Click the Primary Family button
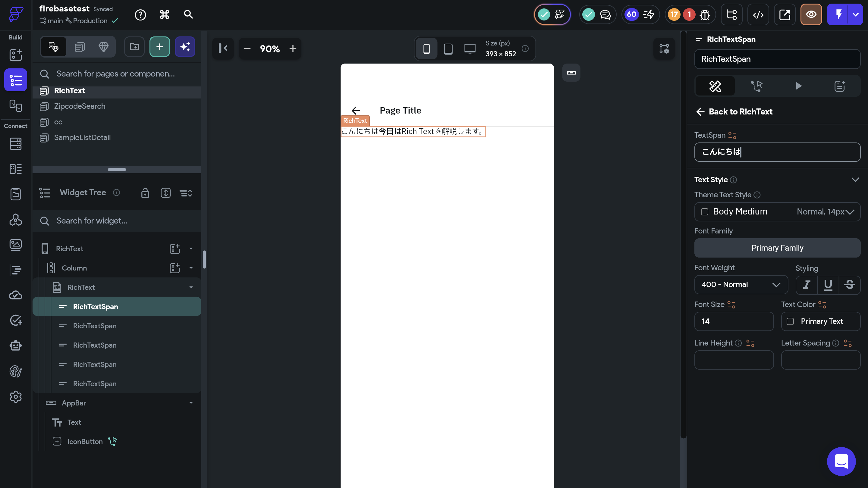868x488 pixels. pyautogui.click(x=777, y=248)
